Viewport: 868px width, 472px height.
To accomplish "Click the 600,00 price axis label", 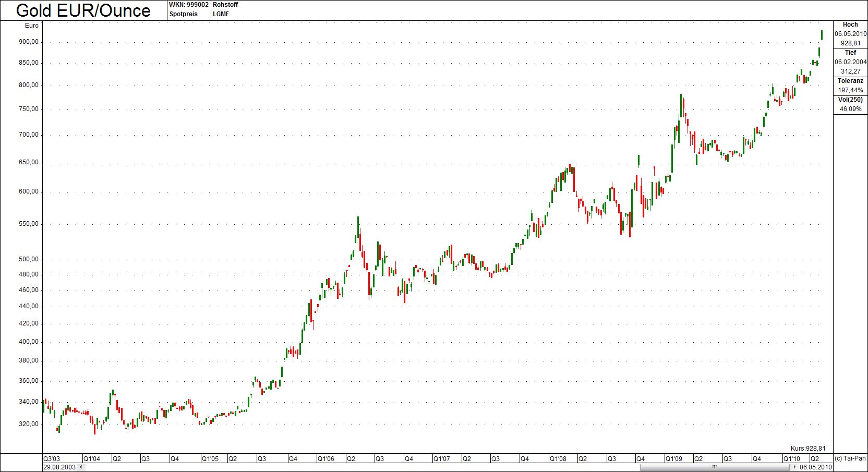I will (28, 191).
